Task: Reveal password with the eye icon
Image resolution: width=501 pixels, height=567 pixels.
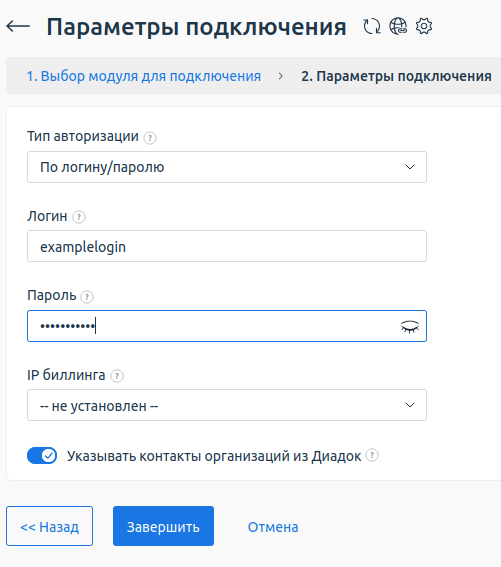Action: 410,327
